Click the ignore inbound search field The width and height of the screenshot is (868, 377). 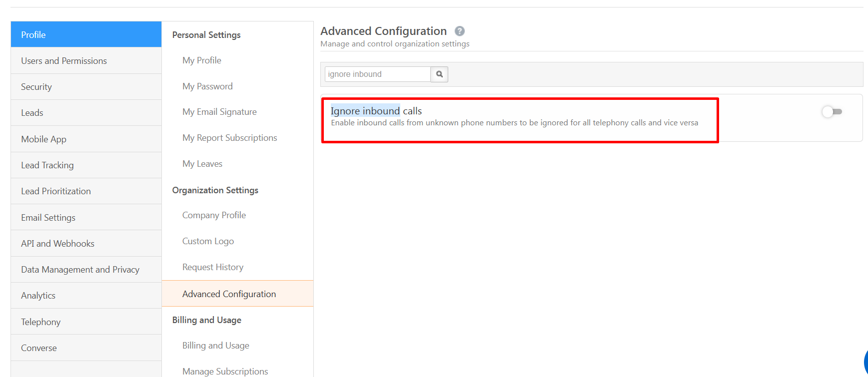click(377, 74)
